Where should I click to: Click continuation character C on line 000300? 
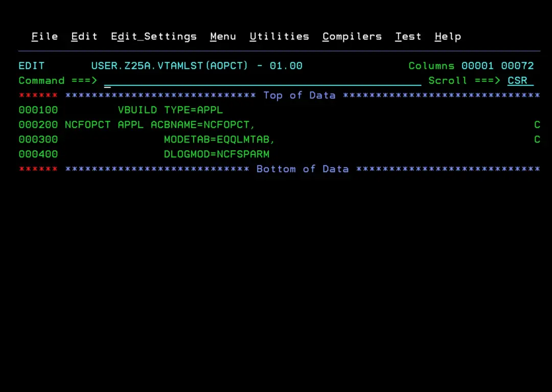[537, 140]
